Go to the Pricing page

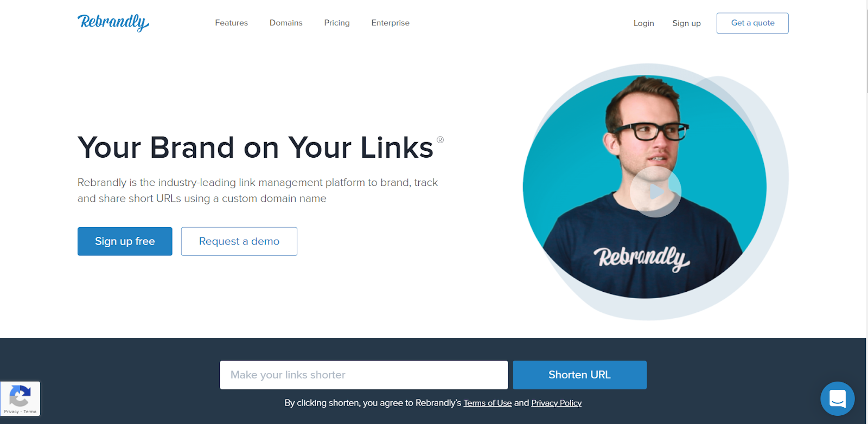(x=337, y=23)
